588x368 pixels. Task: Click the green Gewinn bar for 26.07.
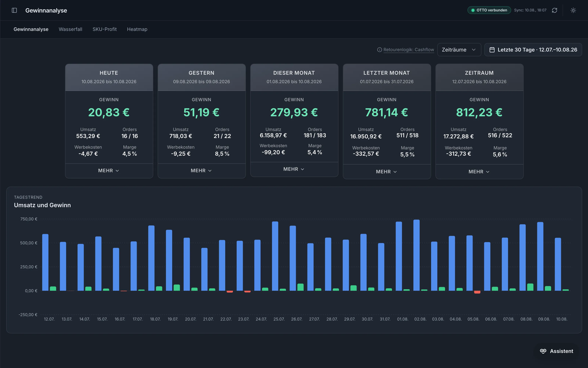click(x=301, y=287)
